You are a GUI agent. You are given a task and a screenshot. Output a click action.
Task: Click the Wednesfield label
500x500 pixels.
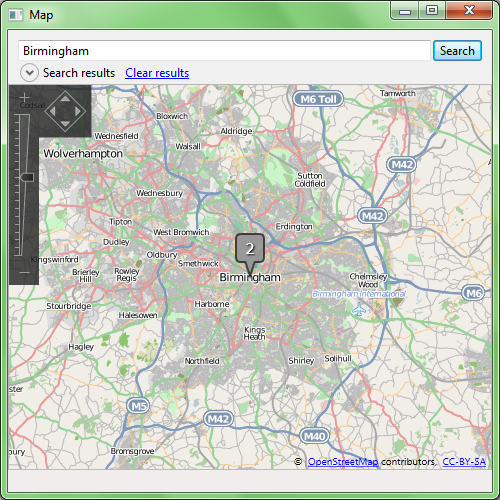pos(116,136)
